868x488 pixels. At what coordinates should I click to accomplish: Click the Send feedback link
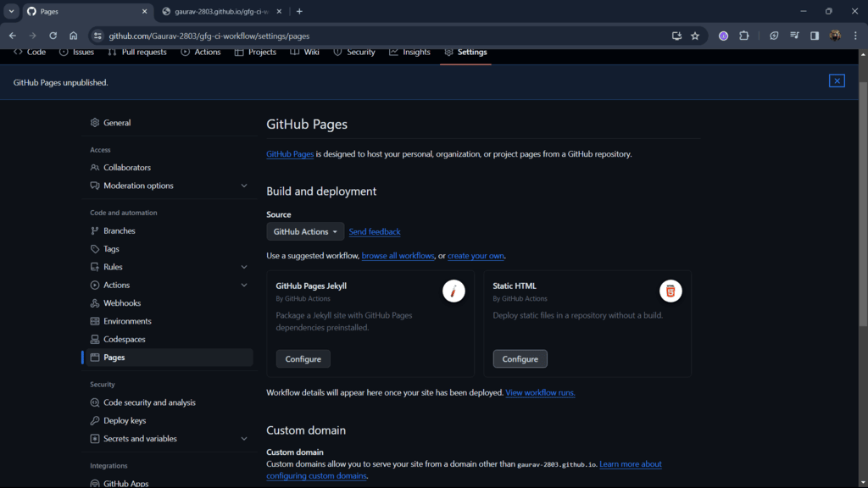tap(374, 232)
